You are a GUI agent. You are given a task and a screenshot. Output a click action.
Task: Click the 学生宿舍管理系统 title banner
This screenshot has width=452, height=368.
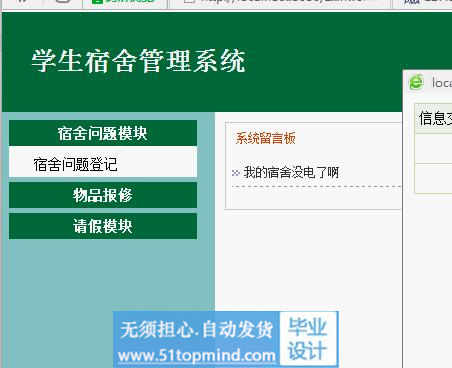[139, 61]
